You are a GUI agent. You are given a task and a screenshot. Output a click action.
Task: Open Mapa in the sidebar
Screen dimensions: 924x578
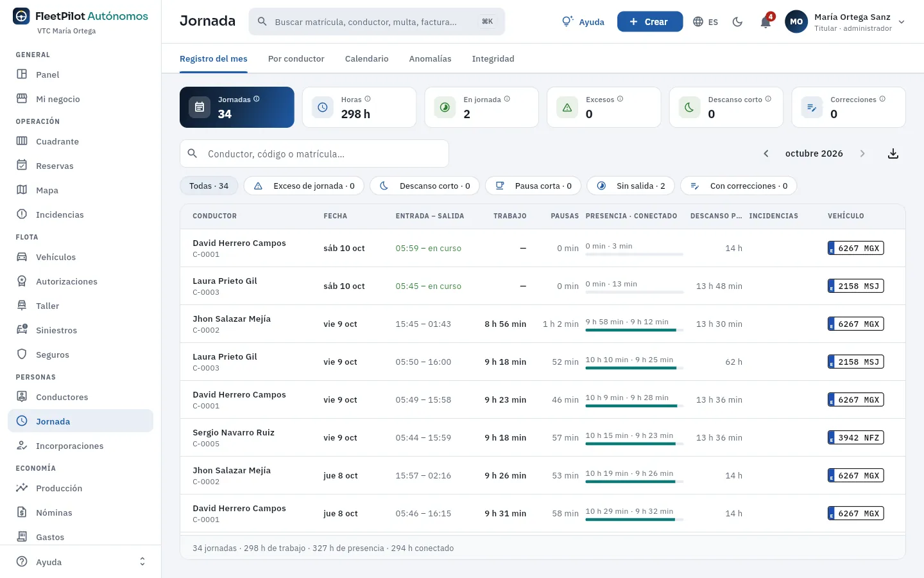pyautogui.click(x=80, y=190)
